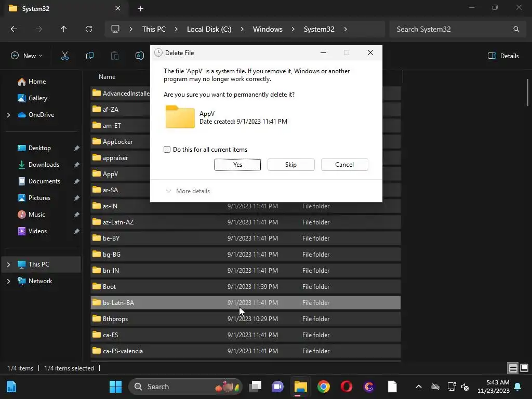
Task: Switch to the details list view icon
Action: [x=513, y=368]
